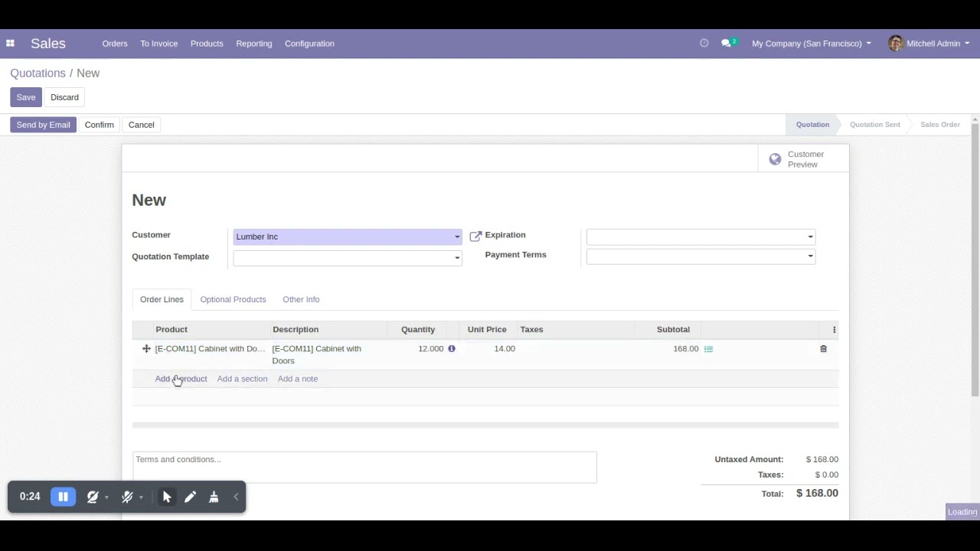Click Add a note link
The width and height of the screenshot is (980, 551).
(298, 379)
